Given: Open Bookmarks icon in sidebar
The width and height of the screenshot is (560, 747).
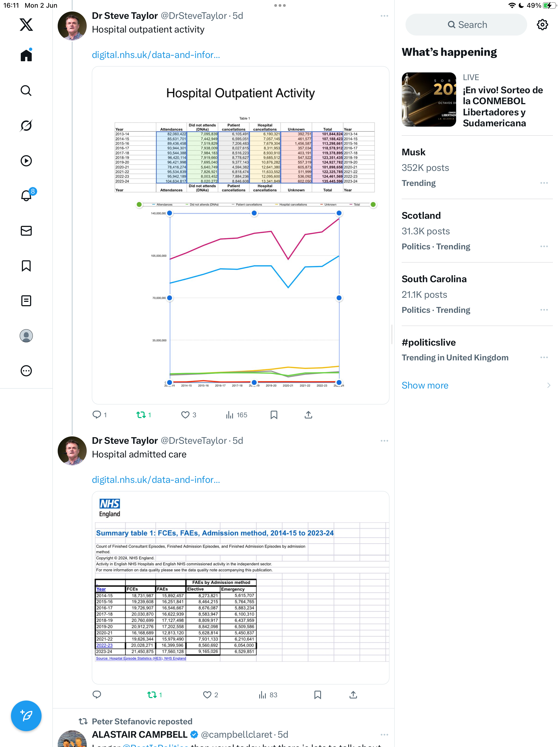Looking at the screenshot, I should (x=26, y=266).
